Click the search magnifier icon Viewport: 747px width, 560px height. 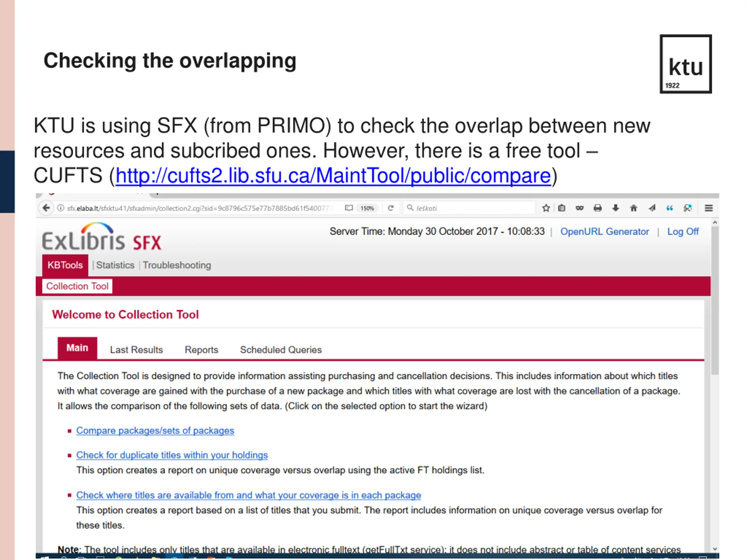click(x=410, y=208)
